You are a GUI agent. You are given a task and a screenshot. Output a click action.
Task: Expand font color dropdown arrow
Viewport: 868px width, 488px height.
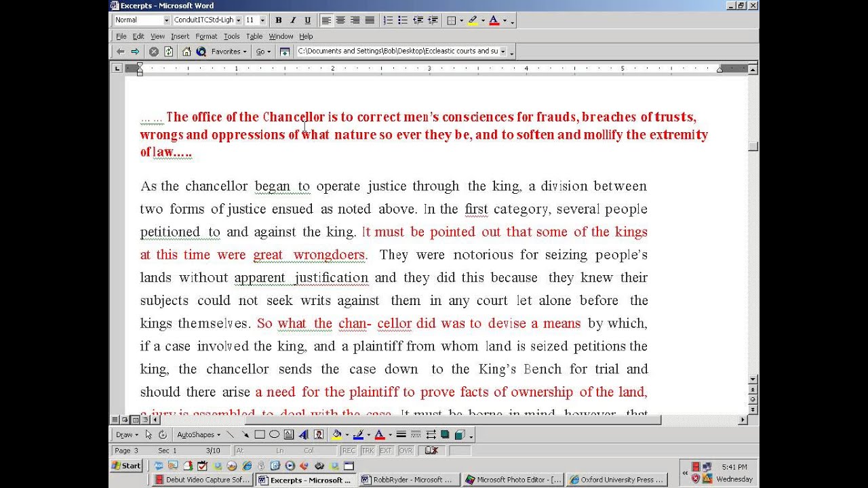[x=505, y=20]
